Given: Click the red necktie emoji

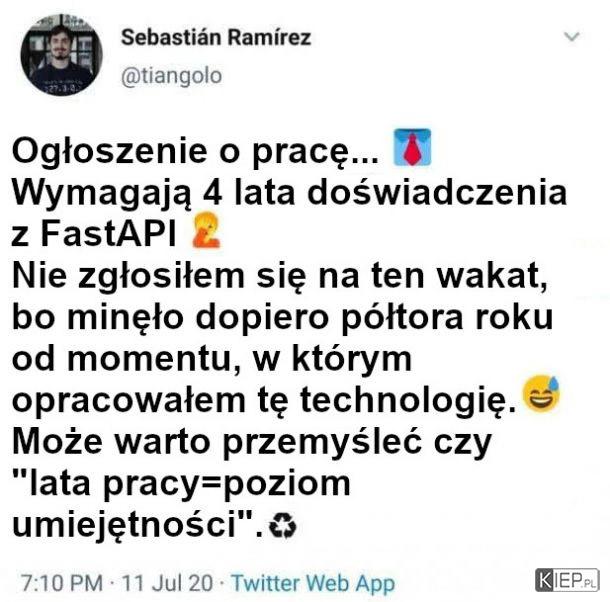Looking at the screenshot, I should [412, 147].
